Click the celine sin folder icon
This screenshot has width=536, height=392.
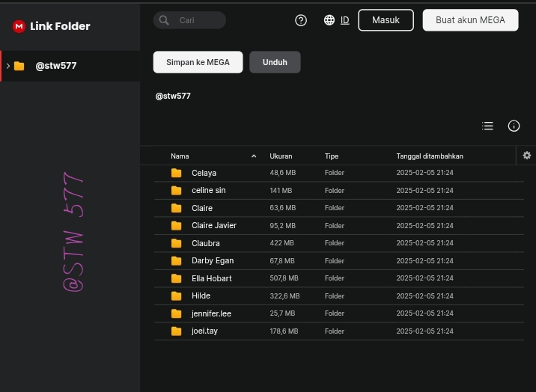coord(177,191)
